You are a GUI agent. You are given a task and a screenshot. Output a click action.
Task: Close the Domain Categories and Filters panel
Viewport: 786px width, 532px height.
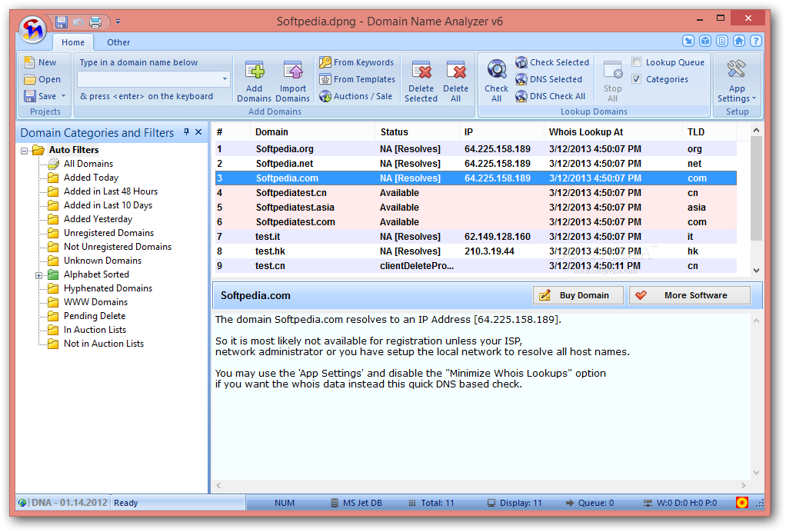[x=198, y=131]
